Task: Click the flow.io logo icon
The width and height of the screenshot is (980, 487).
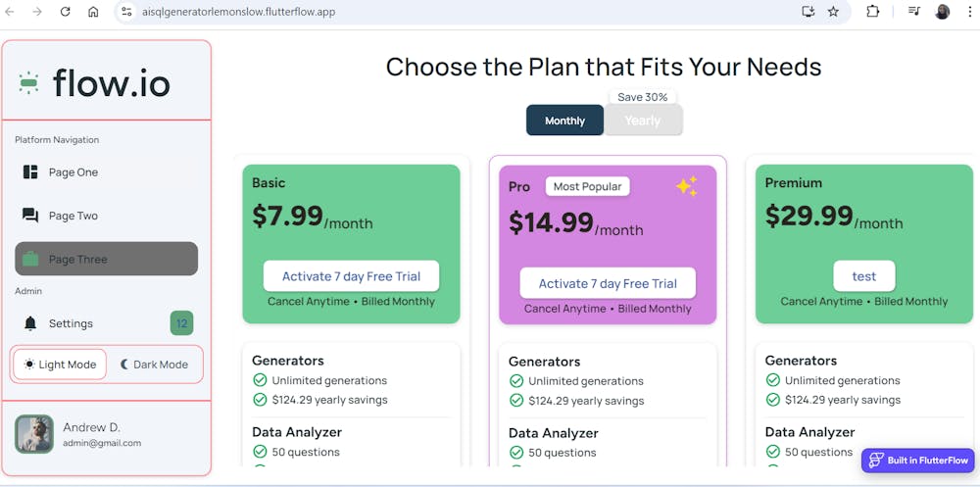Action: pyautogui.click(x=28, y=83)
